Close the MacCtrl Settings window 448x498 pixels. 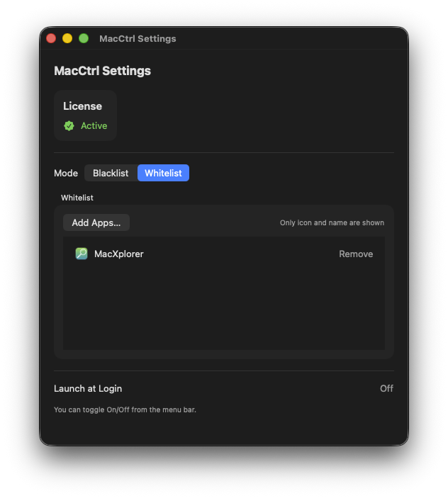pos(51,38)
